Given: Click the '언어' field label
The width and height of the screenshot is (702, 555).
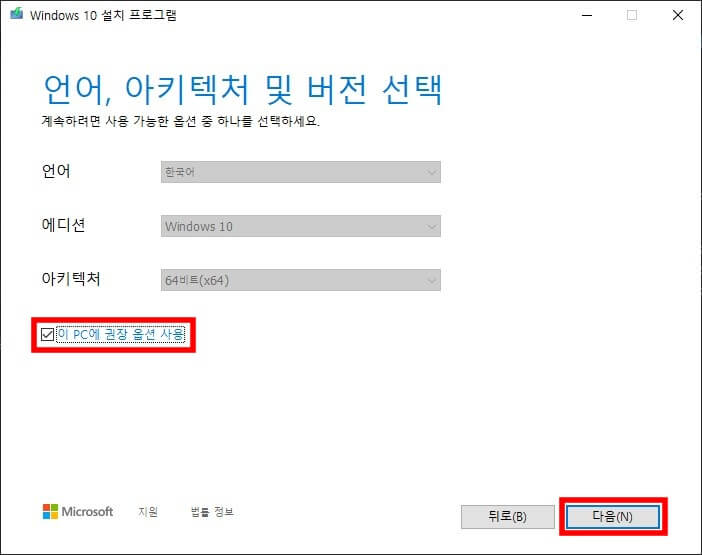Looking at the screenshot, I should coord(56,171).
